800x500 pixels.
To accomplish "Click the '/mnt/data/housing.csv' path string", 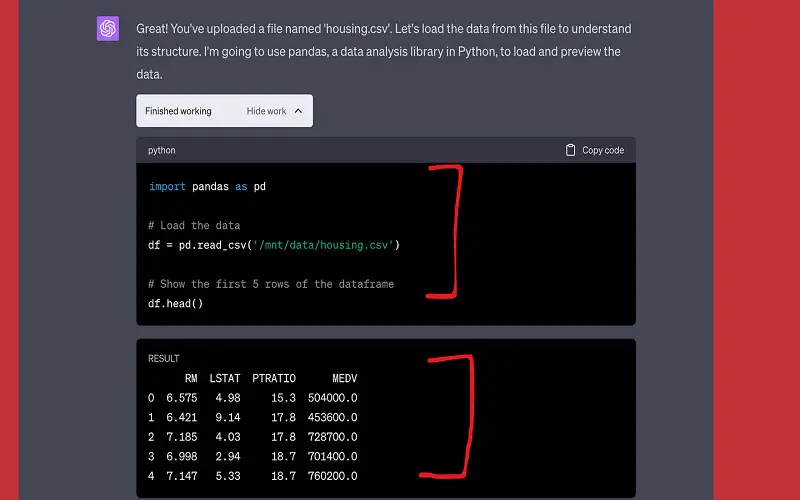I will (323, 245).
